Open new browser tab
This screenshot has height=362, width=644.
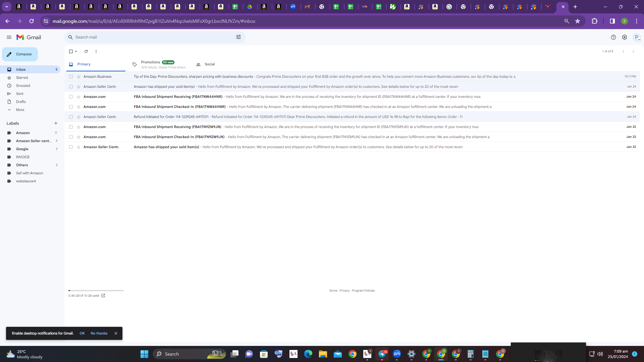[x=575, y=7]
